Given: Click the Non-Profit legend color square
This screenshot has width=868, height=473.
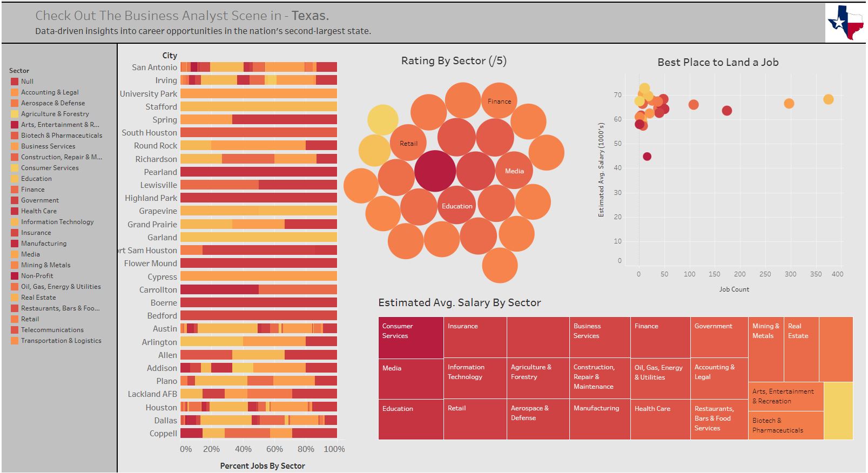Looking at the screenshot, I should pyautogui.click(x=15, y=276).
